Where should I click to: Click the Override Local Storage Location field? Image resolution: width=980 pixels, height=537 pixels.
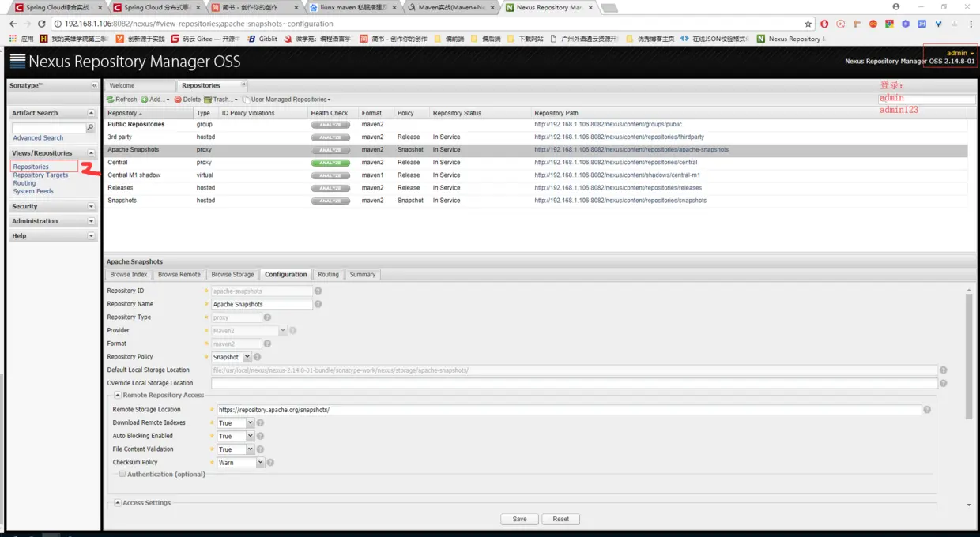574,383
